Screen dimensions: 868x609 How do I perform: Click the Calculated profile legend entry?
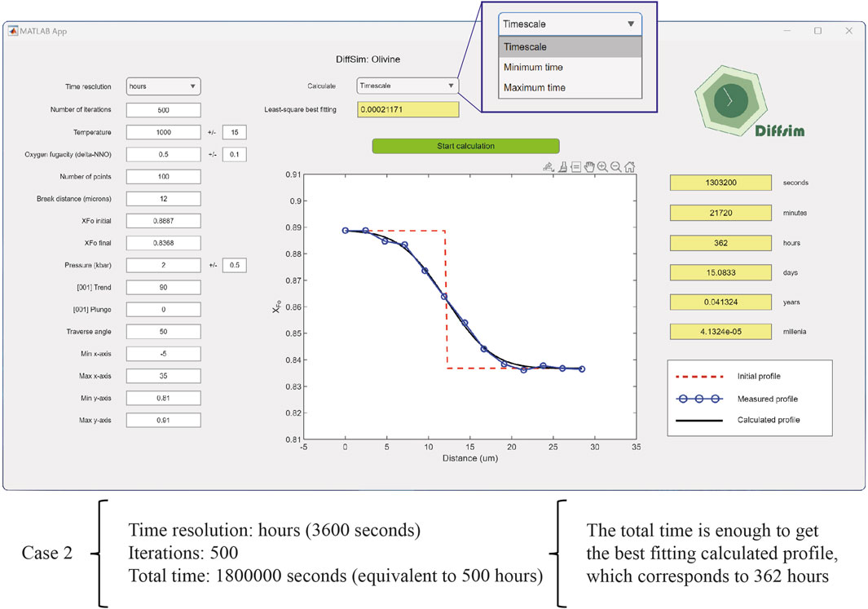[738, 420]
